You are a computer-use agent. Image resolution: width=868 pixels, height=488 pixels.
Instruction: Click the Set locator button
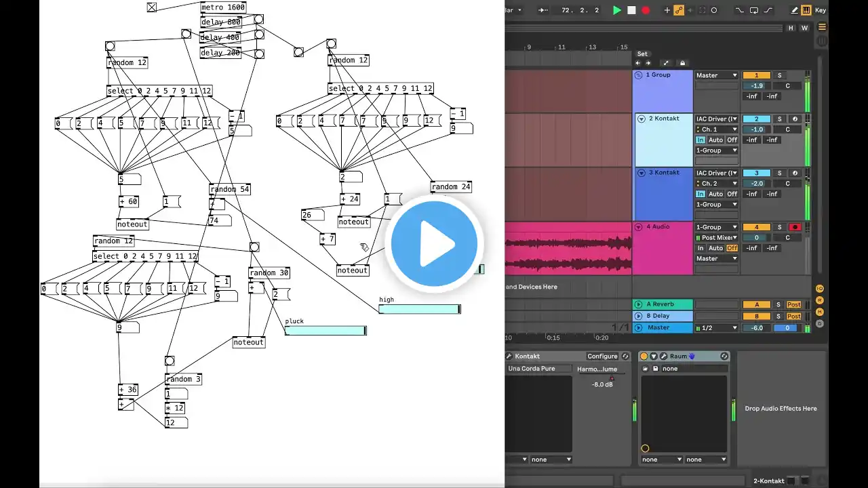click(x=642, y=54)
